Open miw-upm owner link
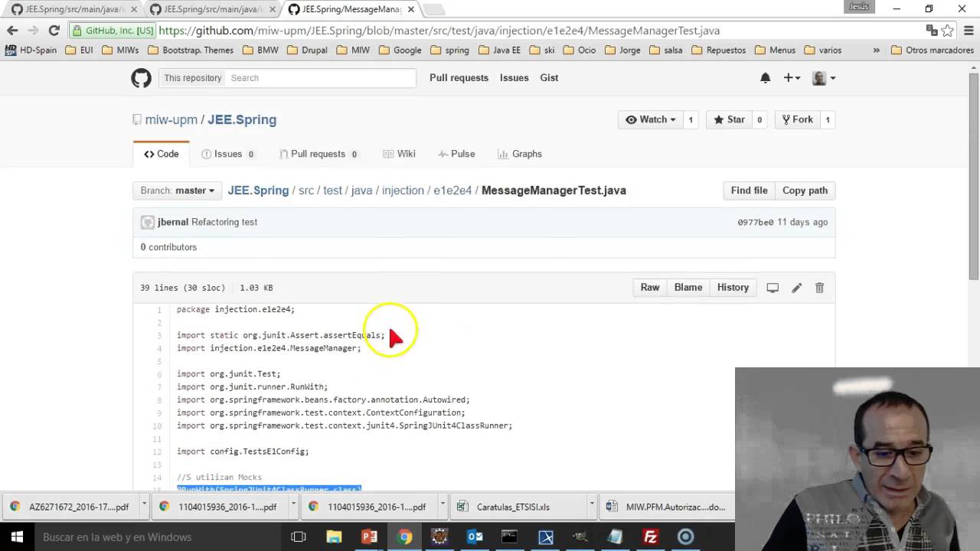 click(x=171, y=120)
